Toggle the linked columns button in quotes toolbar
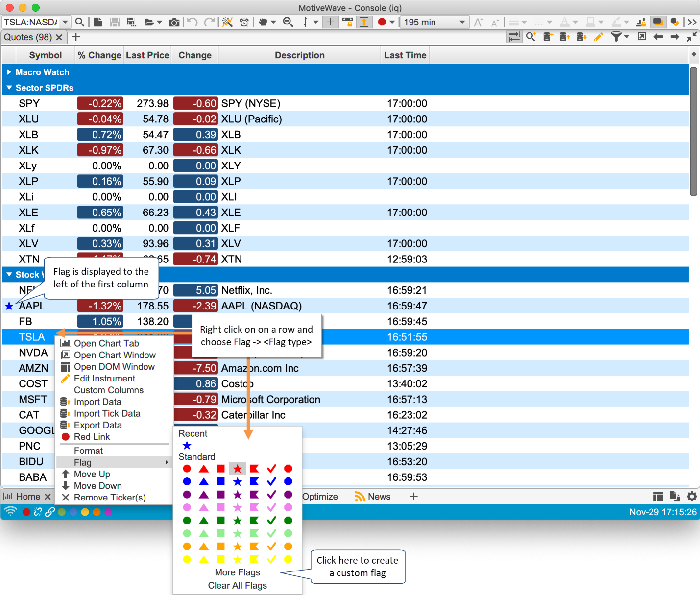This screenshot has height=595, width=700. 514,37
